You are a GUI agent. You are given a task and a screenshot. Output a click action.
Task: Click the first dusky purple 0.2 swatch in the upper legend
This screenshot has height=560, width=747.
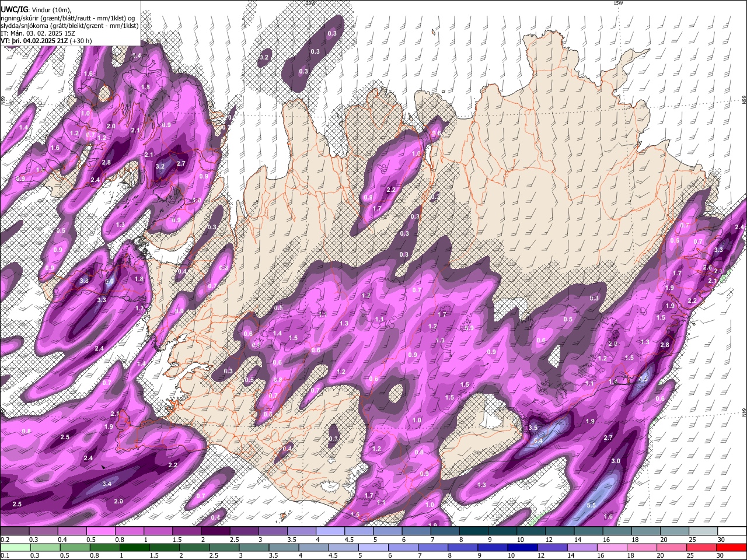tap(15, 531)
